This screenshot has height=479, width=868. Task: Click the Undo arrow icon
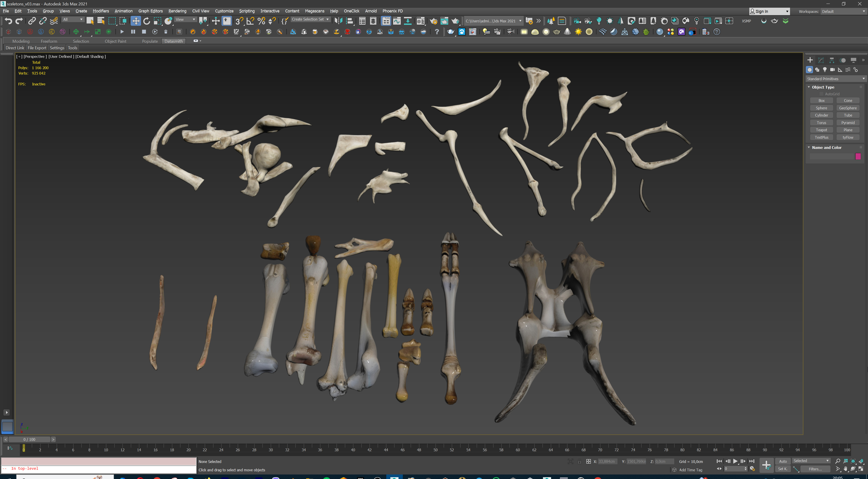tap(8, 21)
